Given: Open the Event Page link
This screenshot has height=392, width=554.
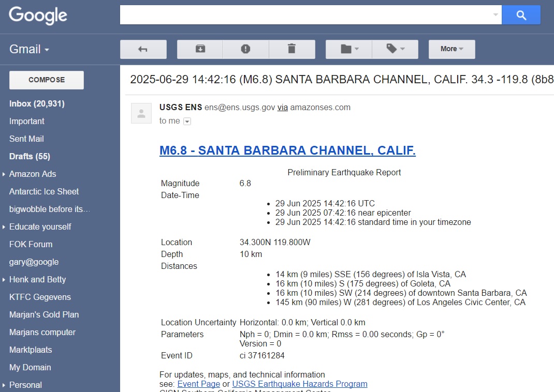Looking at the screenshot, I should pos(199,384).
